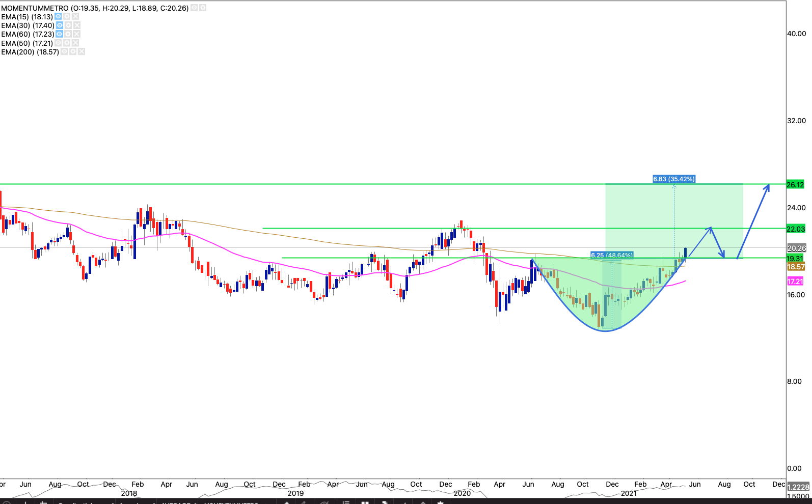This screenshot has height=504, width=812.
Task: Select the 6.83 (35.42%) measurement label
Action: click(x=673, y=179)
